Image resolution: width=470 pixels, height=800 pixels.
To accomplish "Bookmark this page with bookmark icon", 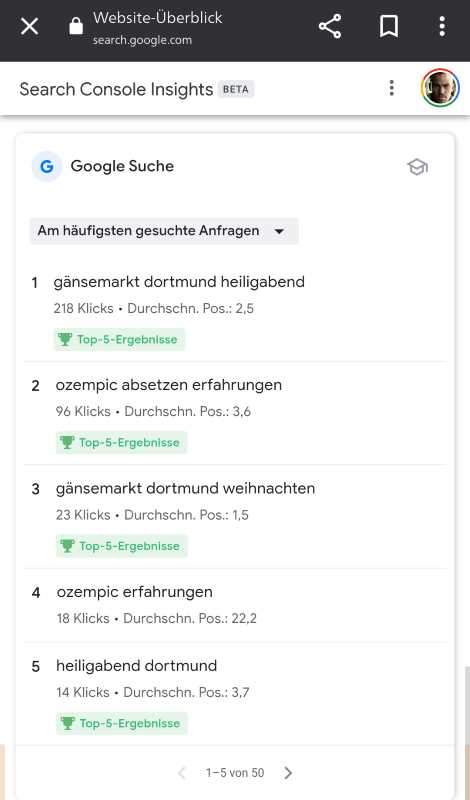I will [388, 26].
